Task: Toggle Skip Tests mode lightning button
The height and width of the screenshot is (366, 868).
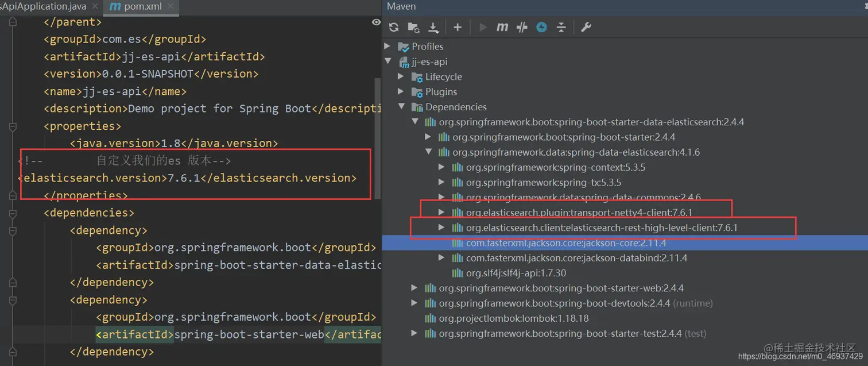Action: point(541,27)
